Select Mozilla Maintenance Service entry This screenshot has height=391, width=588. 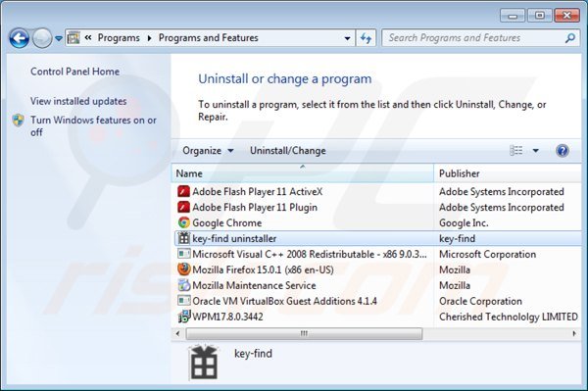(254, 285)
